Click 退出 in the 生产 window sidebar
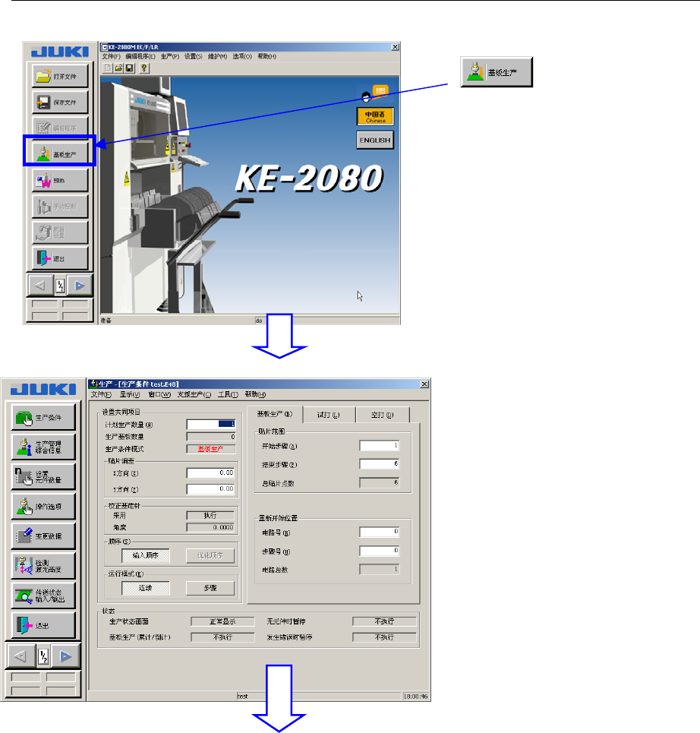The width and height of the screenshot is (700, 733). point(43,625)
